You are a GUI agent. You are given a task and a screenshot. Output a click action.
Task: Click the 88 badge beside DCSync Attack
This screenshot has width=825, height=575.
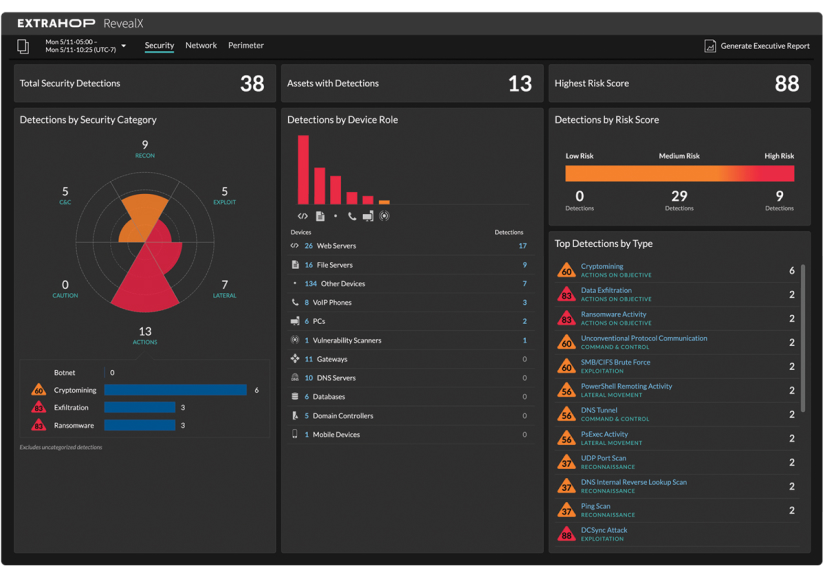566,534
